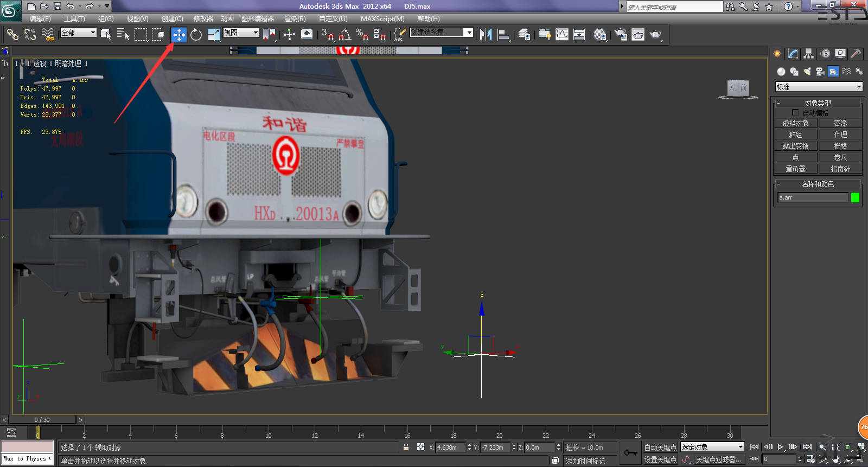Choose the Rectangular Selection Region tool

click(x=141, y=35)
